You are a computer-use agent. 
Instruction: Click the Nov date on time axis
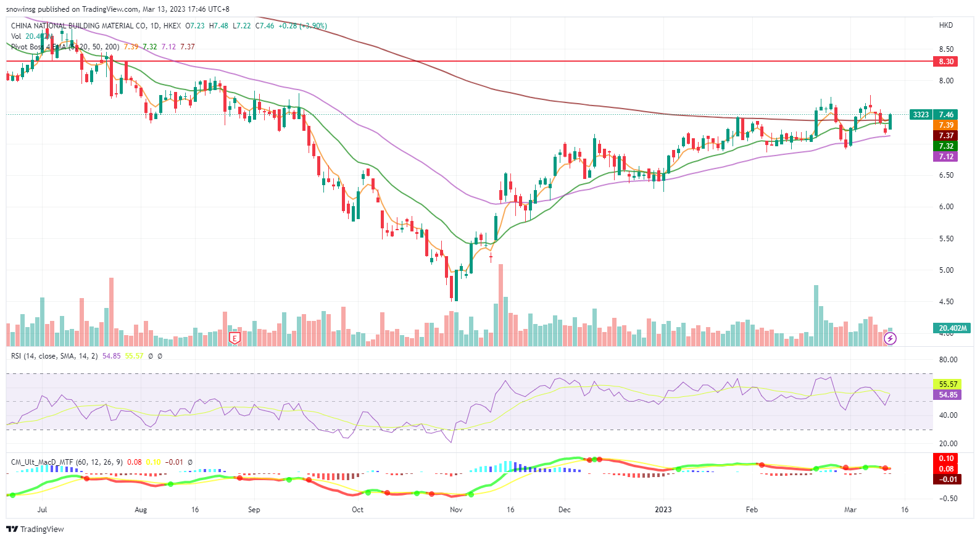tap(456, 510)
